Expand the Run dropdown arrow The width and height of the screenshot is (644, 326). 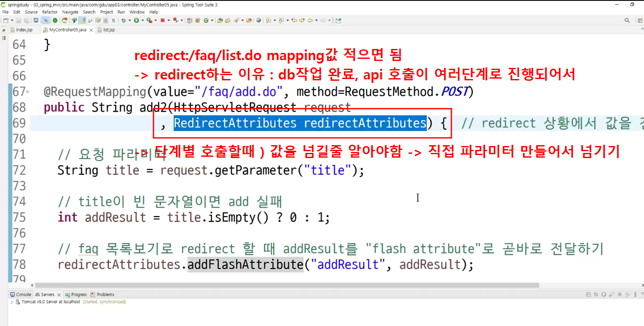click(x=143, y=20)
